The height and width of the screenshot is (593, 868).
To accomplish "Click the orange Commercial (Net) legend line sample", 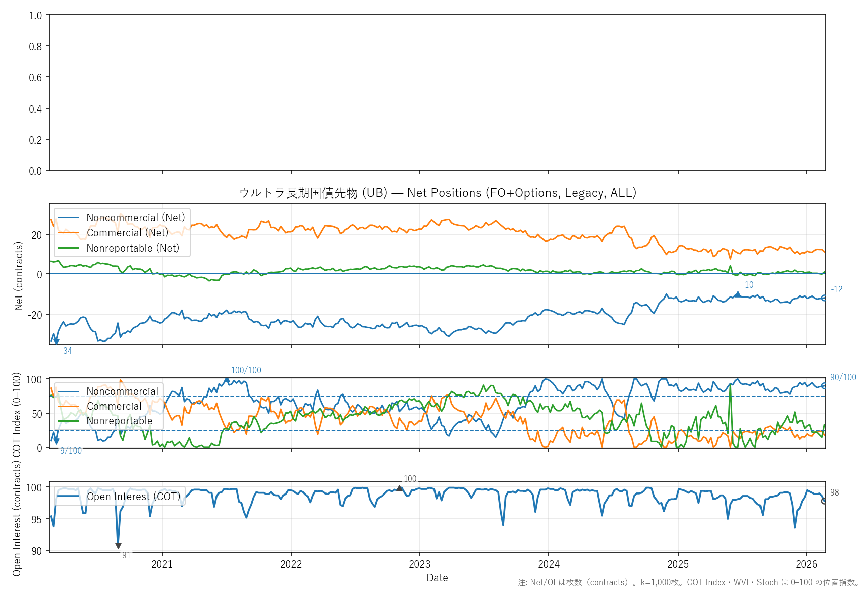I will pos(69,233).
